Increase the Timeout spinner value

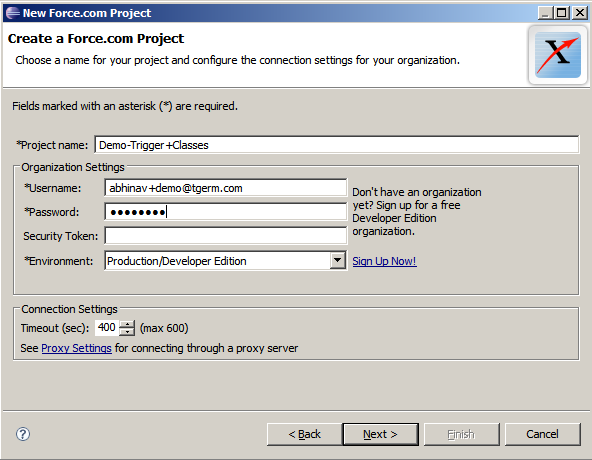point(127,324)
